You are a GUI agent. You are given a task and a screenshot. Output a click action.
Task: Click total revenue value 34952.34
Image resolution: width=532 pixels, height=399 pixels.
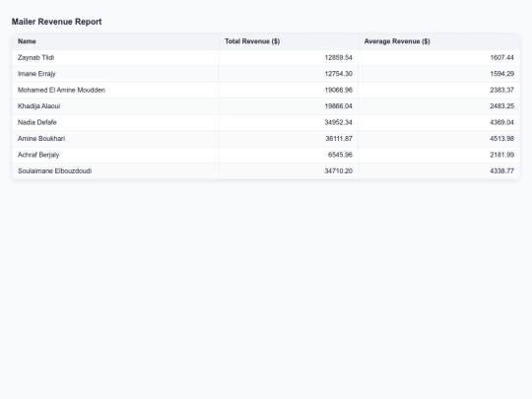coord(338,122)
